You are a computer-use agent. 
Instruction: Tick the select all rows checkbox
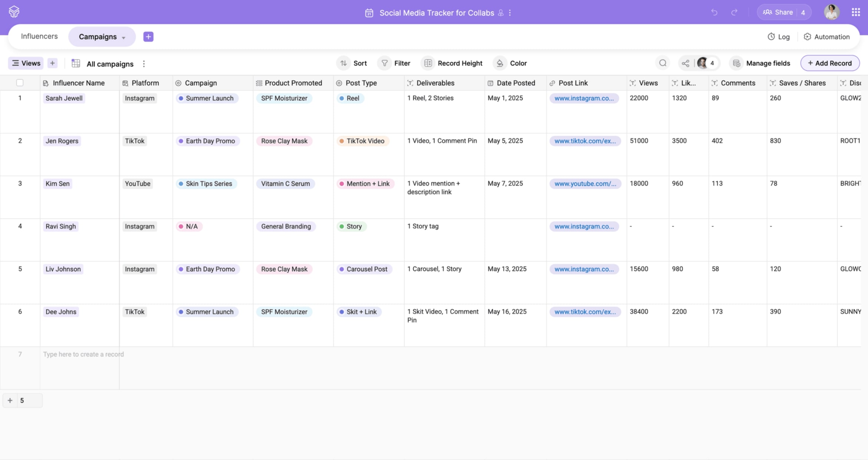(x=20, y=83)
